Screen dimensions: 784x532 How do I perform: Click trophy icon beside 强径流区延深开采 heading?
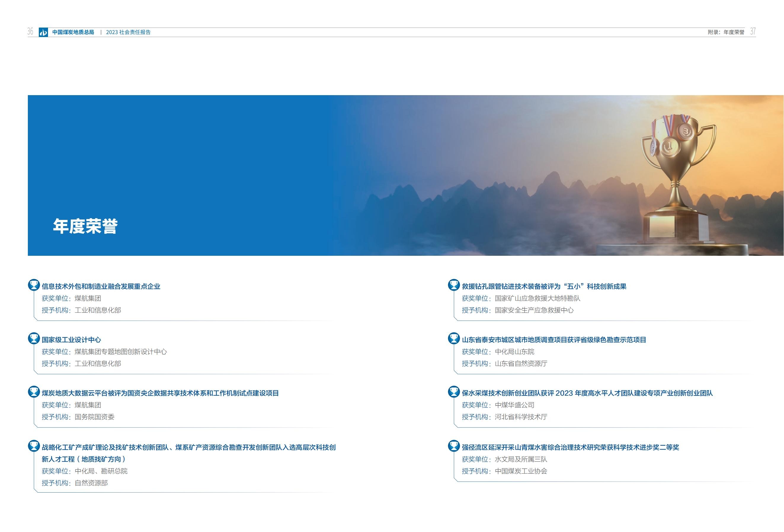pyautogui.click(x=454, y=446)
